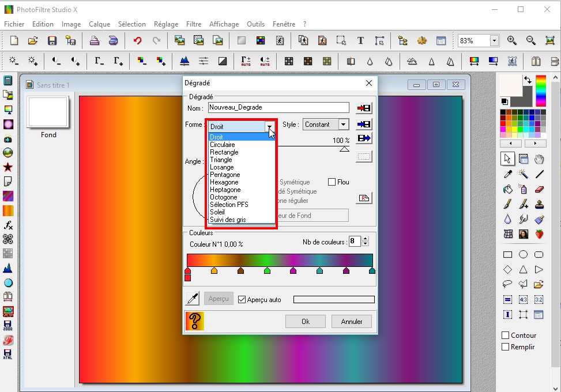The height and width of the screenshot is (392, 561).
Task: Click the save gradient icon with red arrow
Action: [x=364, y=108]
